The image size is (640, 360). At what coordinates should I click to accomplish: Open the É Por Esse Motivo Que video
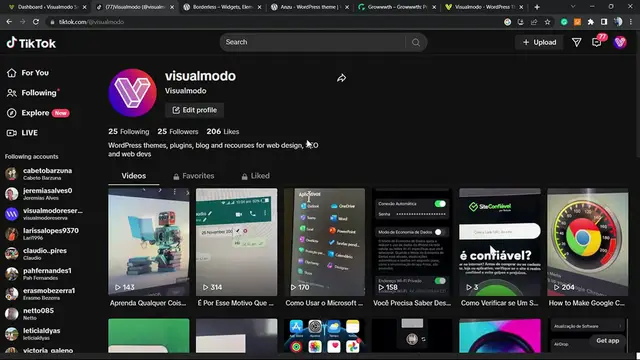pyautogui.click(x=236, y=242)
